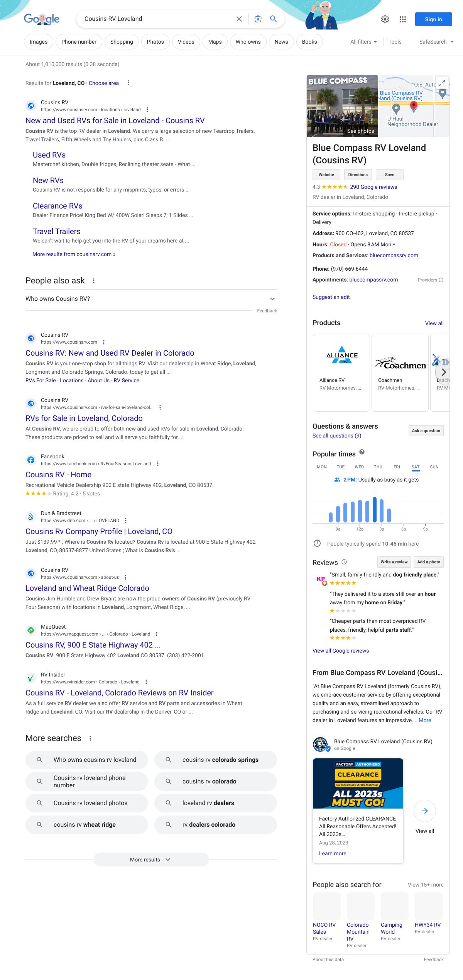The width and height of the screenshot is (463, 980).
Task: Click the More results button
Action: tap(151, 860)
